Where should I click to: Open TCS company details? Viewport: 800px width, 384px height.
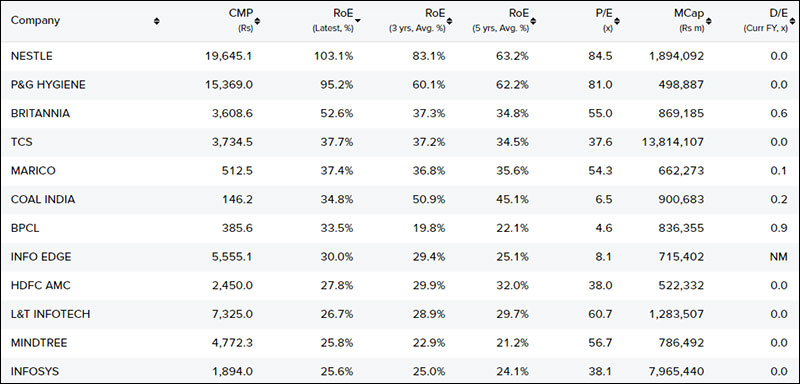tap(21, 142)
